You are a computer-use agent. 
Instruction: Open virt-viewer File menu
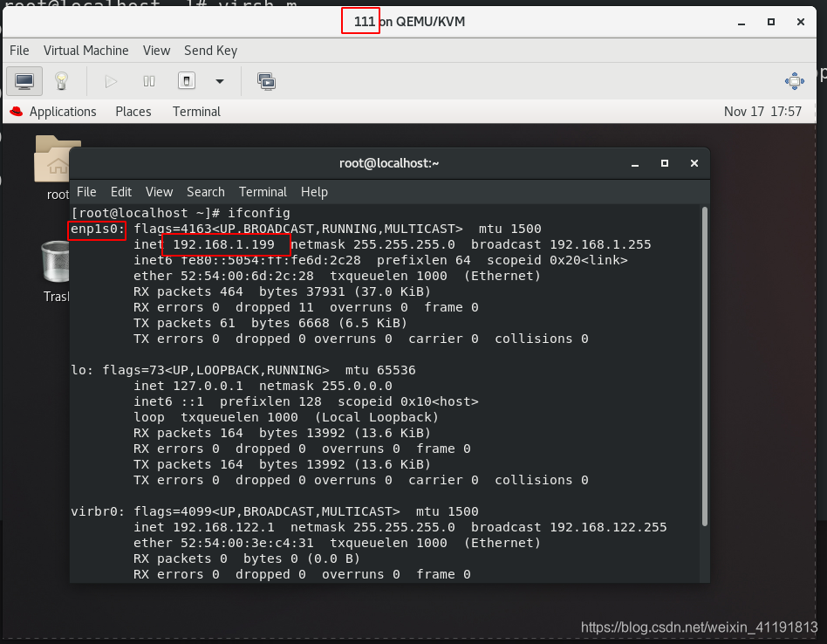(x=19, y=51)
